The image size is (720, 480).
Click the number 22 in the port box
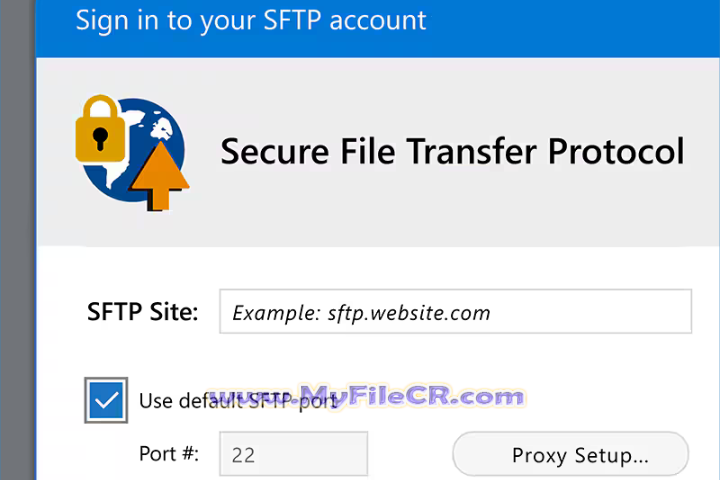pyautogui.click(x=243, y=456)
